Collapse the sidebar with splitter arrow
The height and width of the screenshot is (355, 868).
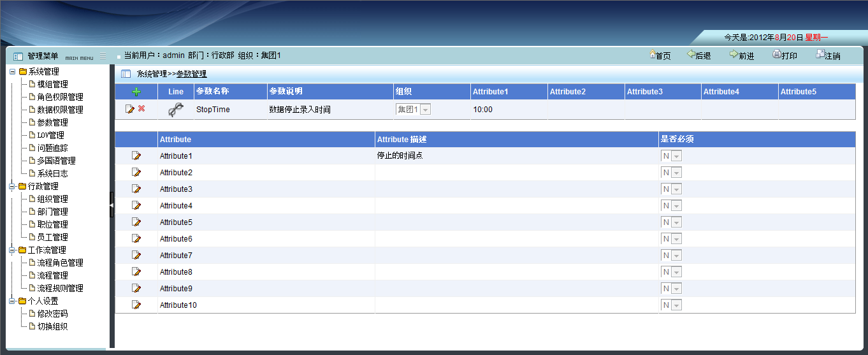(112, 205)
